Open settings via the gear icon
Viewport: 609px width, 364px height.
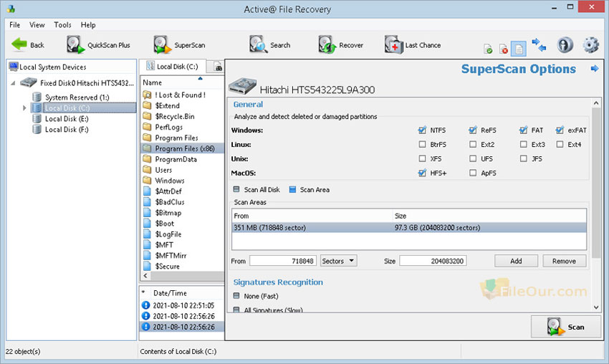point(591,44)
